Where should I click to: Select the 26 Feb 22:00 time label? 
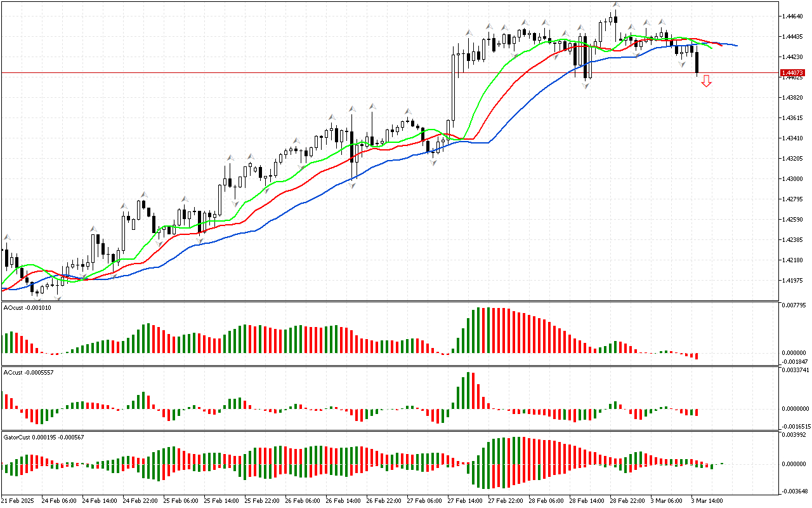coord(384,500)
